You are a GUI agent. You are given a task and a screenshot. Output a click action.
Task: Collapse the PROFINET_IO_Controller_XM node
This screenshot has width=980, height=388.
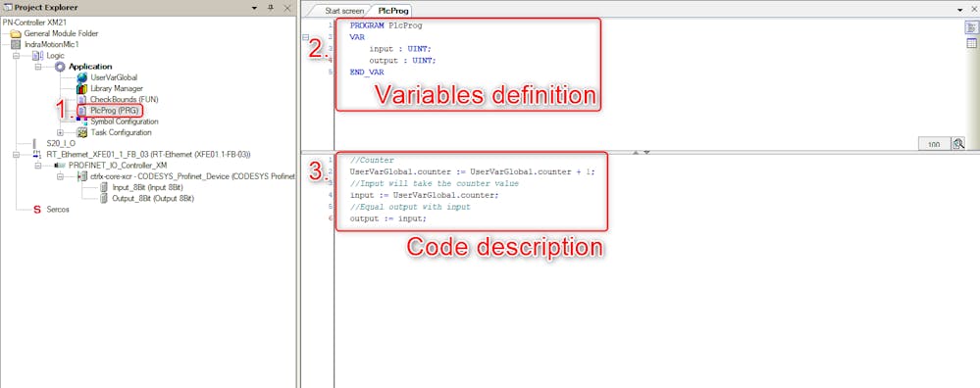pyautogui.click(x=38, y=166)
